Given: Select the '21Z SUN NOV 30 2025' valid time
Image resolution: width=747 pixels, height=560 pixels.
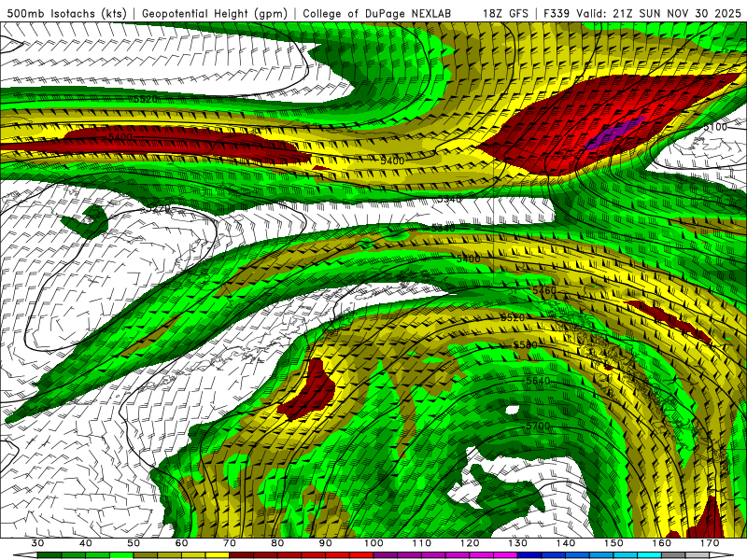Looking at the screenshot, I should tap(678, 13).
